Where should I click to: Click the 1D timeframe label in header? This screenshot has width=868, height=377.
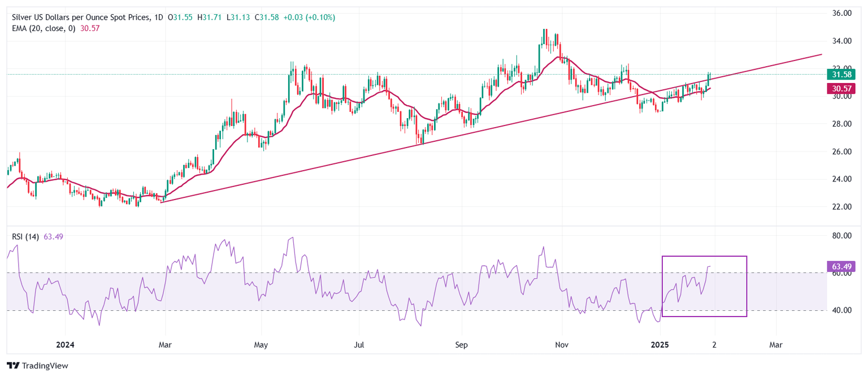tap(158, 18)
